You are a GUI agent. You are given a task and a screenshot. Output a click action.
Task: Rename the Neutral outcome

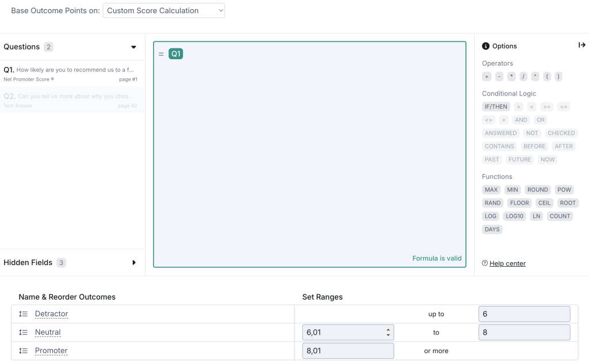point(48,332)
